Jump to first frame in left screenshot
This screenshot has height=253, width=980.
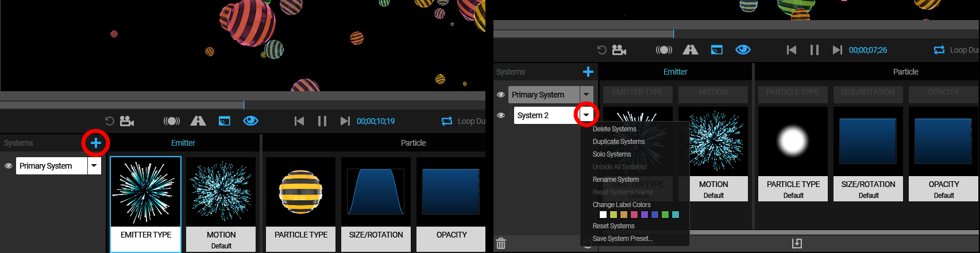tap(299, 121)
